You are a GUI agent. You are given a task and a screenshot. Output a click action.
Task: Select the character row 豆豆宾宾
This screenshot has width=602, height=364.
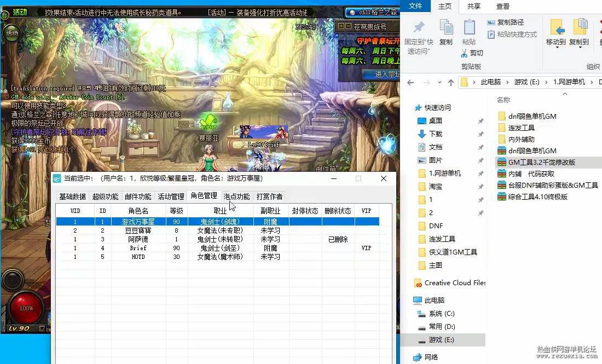tap(218, 230)
